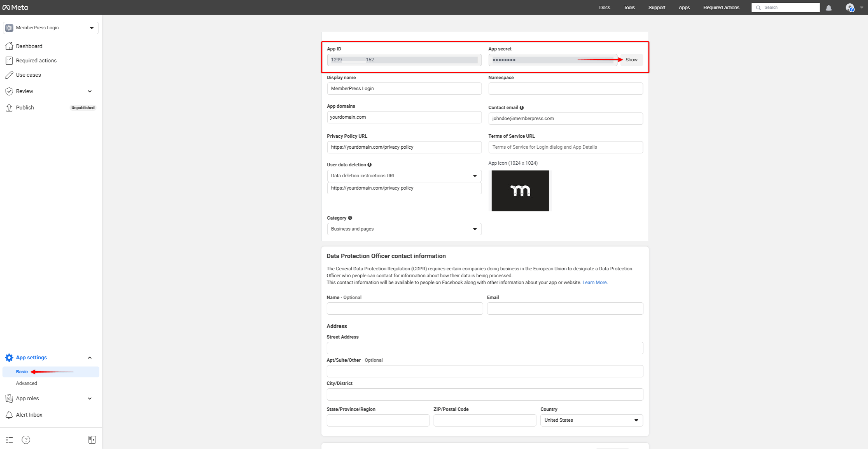Click the Meta logo
The width and height of the screenshot is (868, 449).
coord(15,7)
